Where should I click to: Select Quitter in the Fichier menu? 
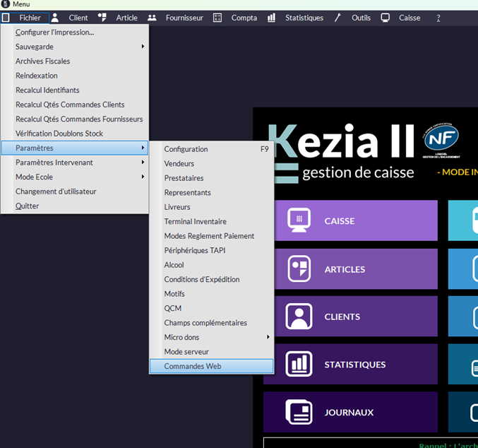[x=28, y=206]
